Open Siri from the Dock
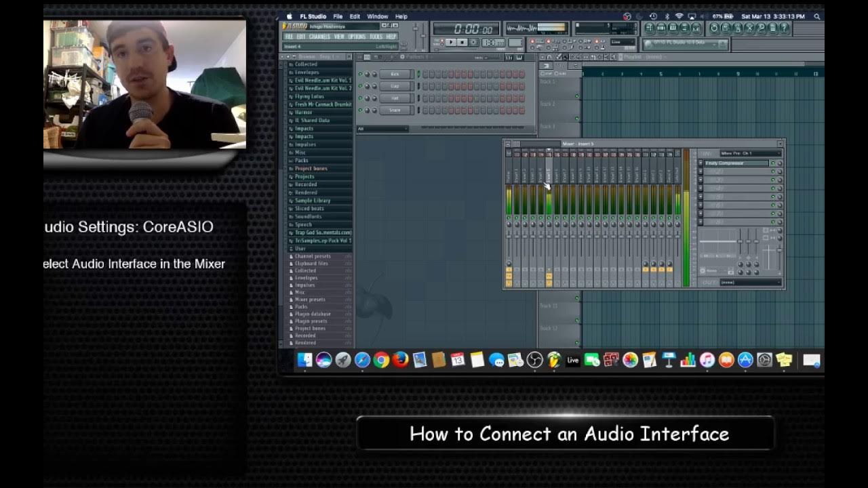868x488 pixels. (323, 361)
